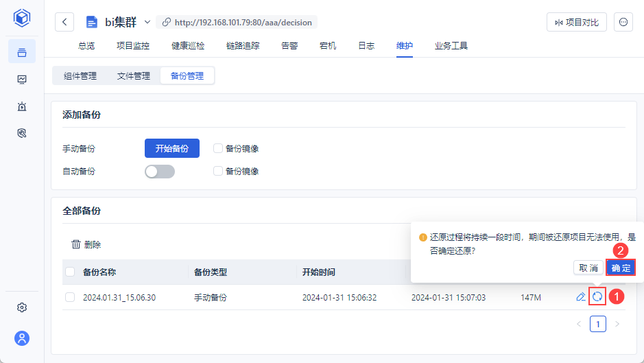Go to previous page of backups
The image size is (644, 363).
[579, 324]
